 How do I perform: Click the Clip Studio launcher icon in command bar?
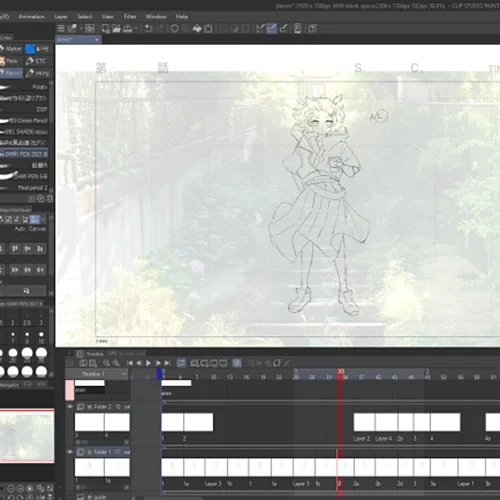point(72,29)
